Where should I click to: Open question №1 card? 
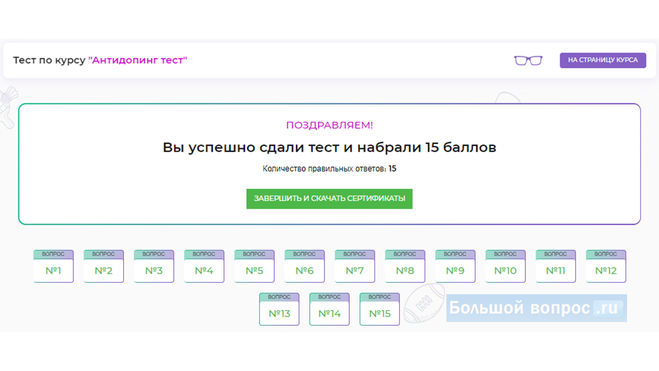tap(53, 266)
